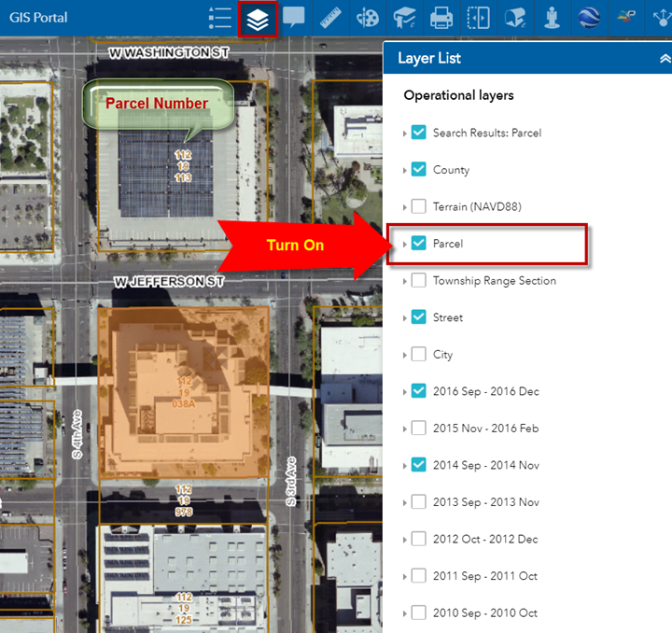Turn on Township Range Section checkbox

[419, 280]
